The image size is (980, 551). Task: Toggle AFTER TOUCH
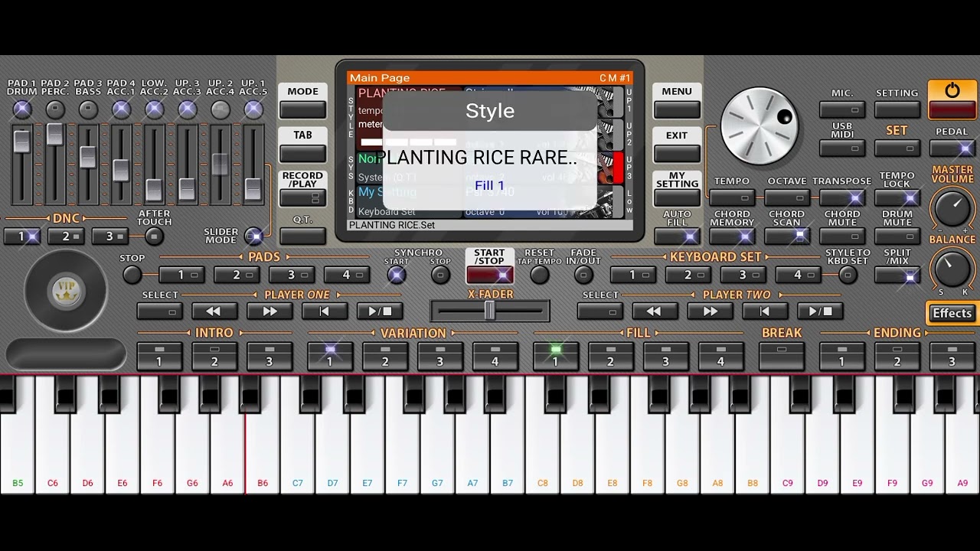tap(154, 236)
